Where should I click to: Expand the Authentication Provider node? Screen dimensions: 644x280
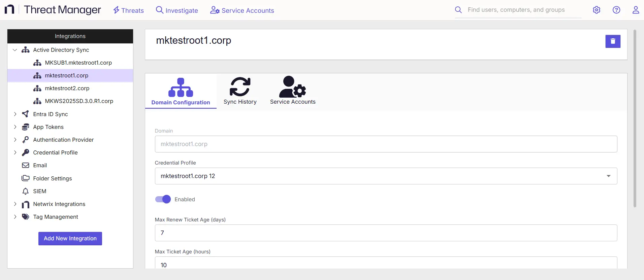point(15,140)
